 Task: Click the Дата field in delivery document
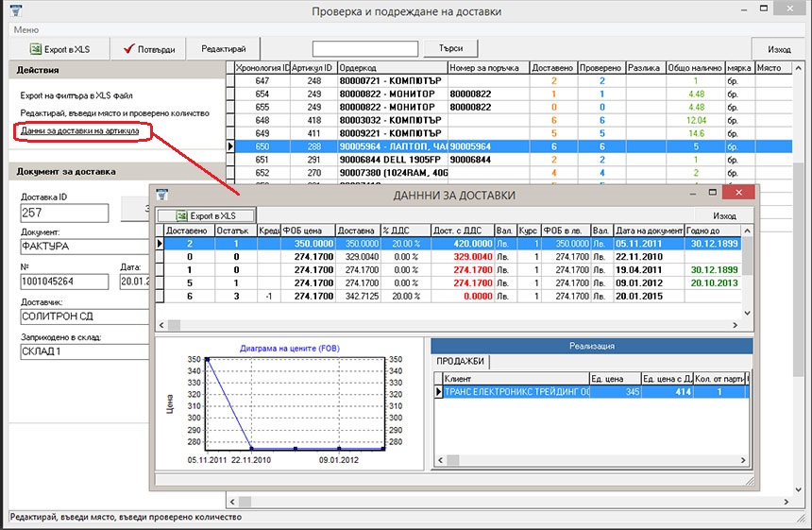135,282
